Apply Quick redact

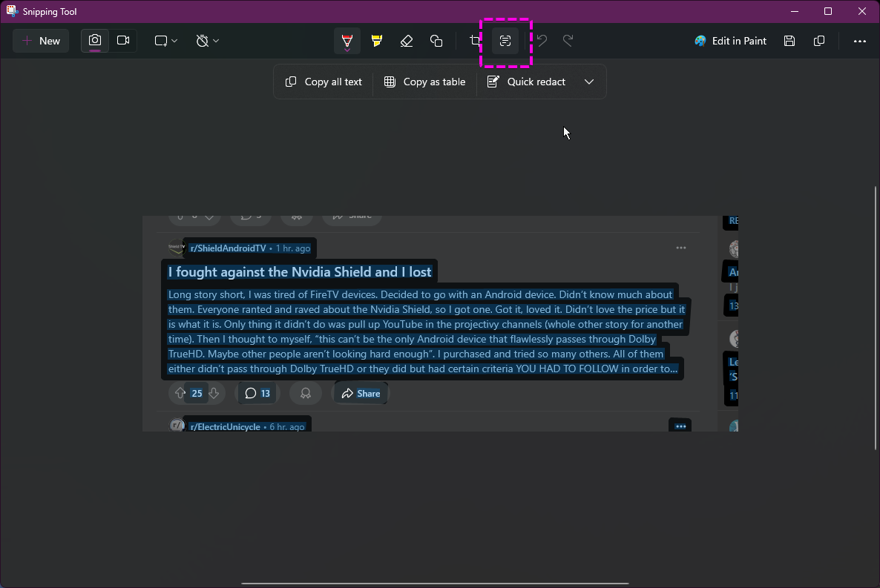point(526,82)
